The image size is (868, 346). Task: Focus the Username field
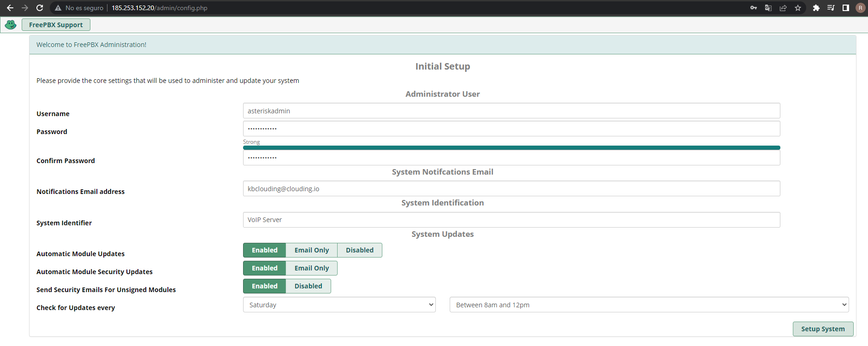pos(511,111)
